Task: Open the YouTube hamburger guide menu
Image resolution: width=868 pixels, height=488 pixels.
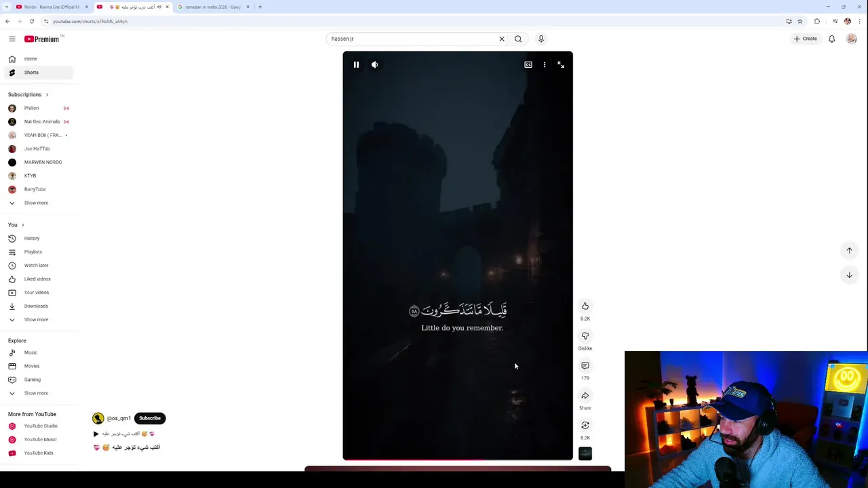Action: click(x=12, y=39)
